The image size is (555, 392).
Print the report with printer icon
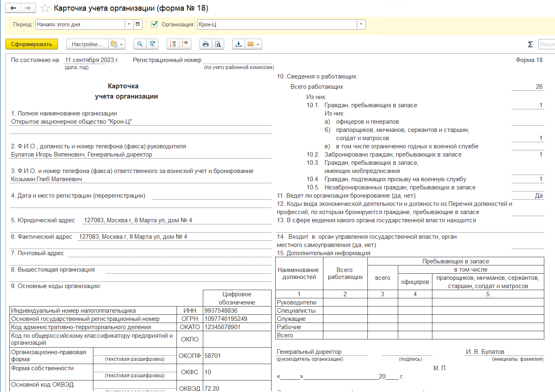(206, 44)
